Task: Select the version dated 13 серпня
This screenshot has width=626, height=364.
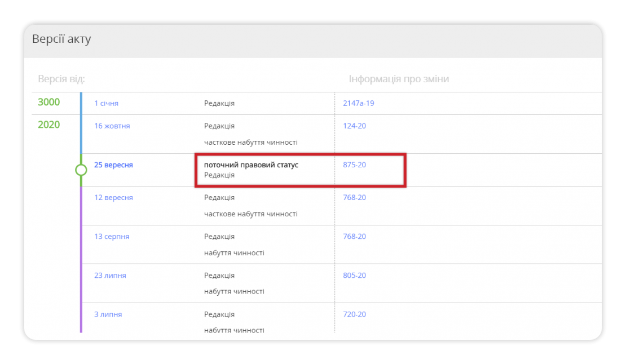Action: pyautogui.click(x=112, y=236)
